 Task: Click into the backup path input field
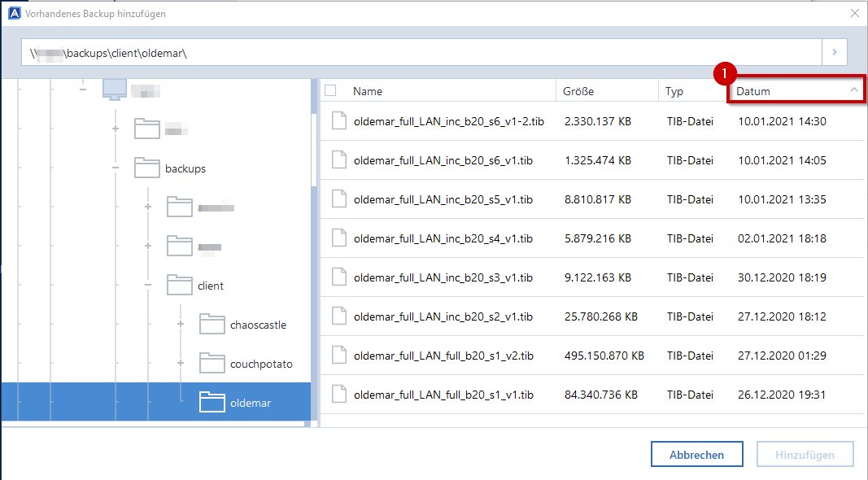421,52
